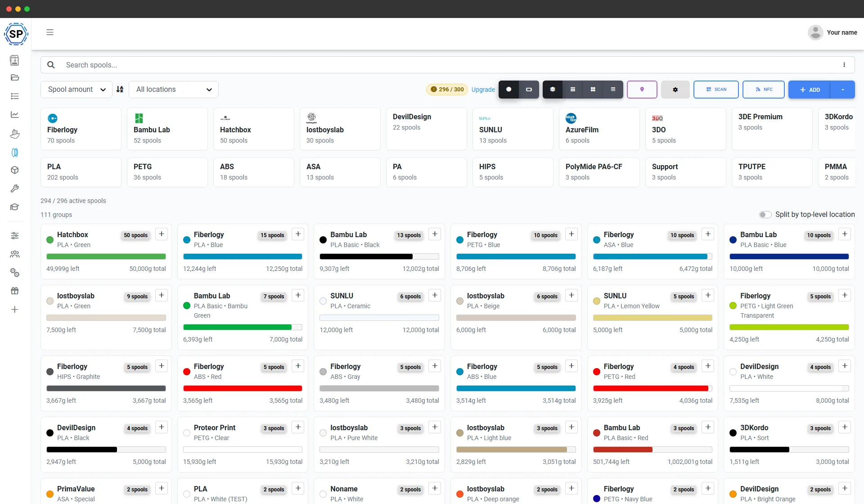This screenshot has height=504, width=864.
Task: Open the sliders preferences icon in sidebar
Action: pyautogui.click(x=15, y=236)
